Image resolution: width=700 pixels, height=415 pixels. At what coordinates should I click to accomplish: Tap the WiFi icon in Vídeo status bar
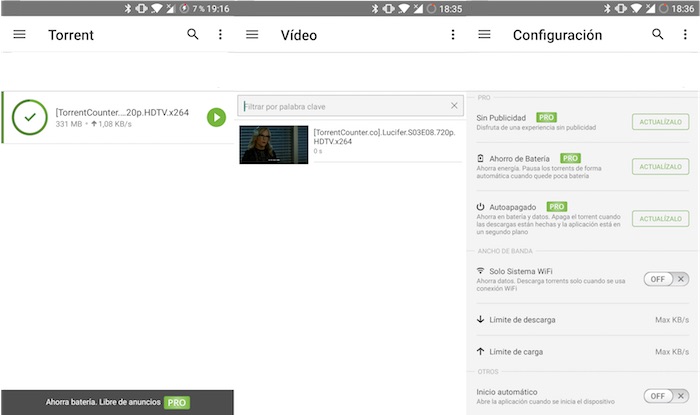[404, 8]
